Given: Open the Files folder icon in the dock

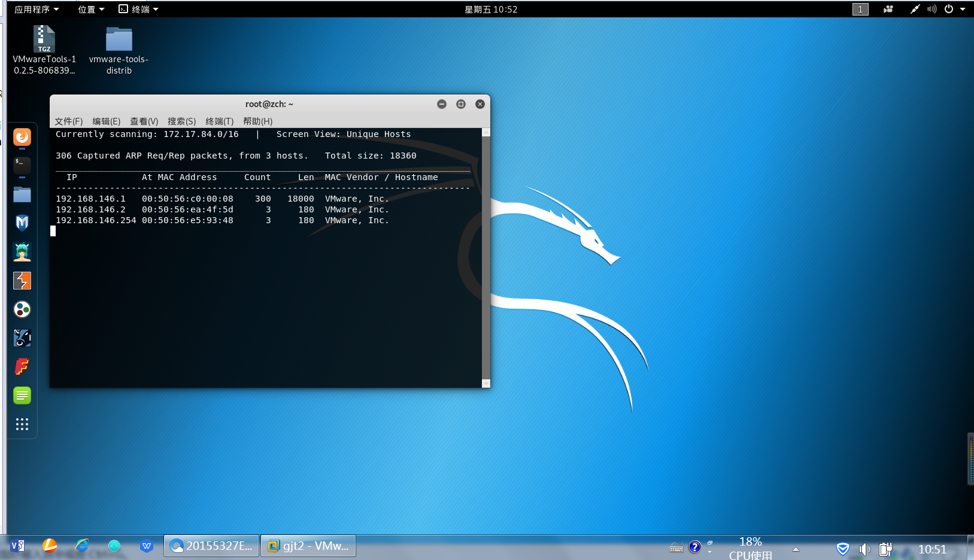Looking at the screenshot, I should click(x=22, y=194).
